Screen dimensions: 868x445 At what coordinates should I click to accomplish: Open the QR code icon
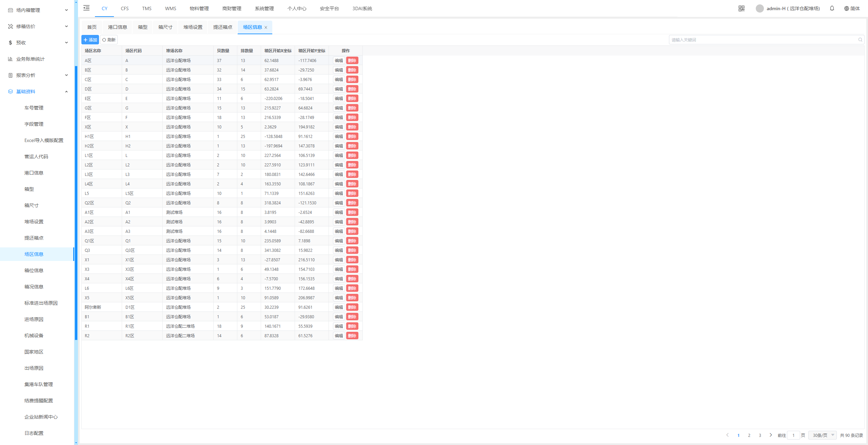coord(742,8)
